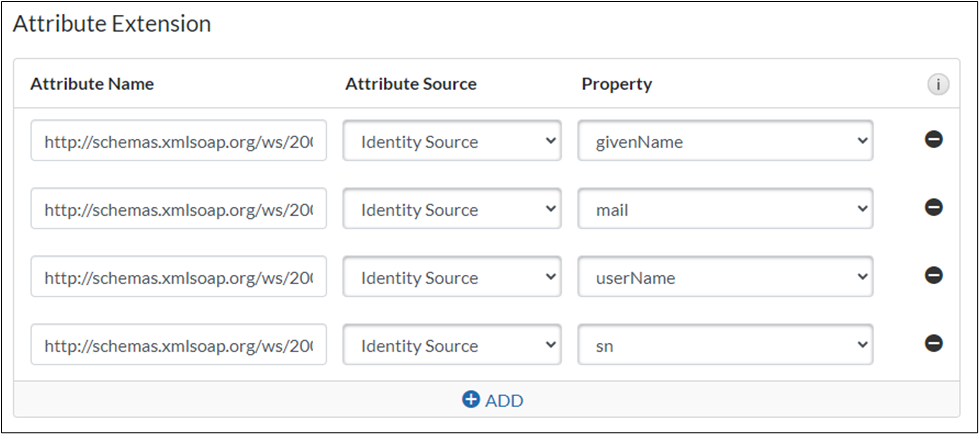Click the Attribute Name column header

(x=92, y=84)
